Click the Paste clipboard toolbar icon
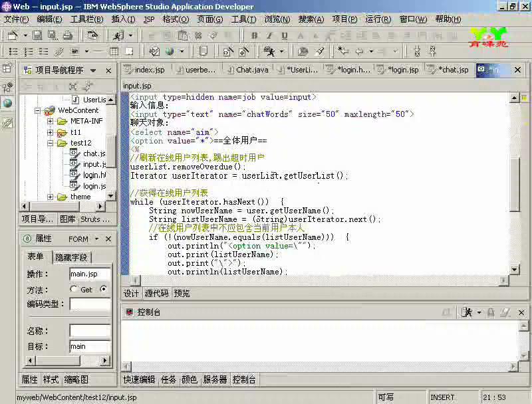The width and height of the screenshot is (532, 404). (x=182, y=35)
